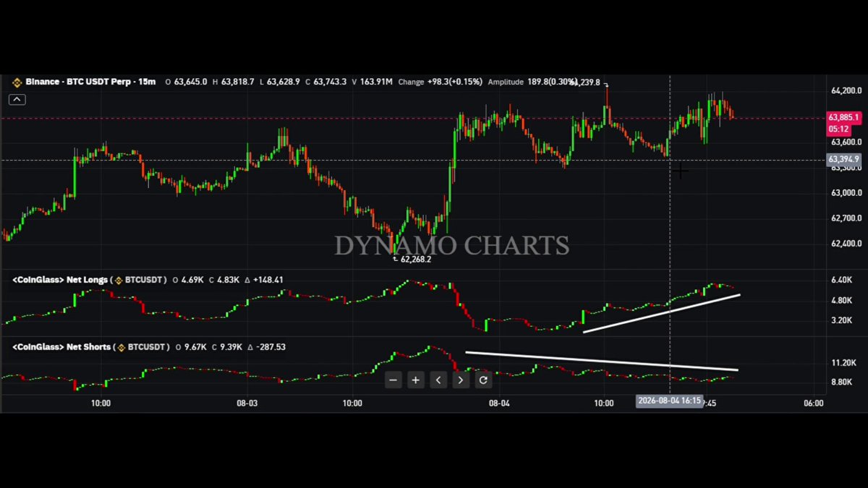
Task: Click the -287.53 delta in Net Shorts legend
Action: click(x=271, y=347)
